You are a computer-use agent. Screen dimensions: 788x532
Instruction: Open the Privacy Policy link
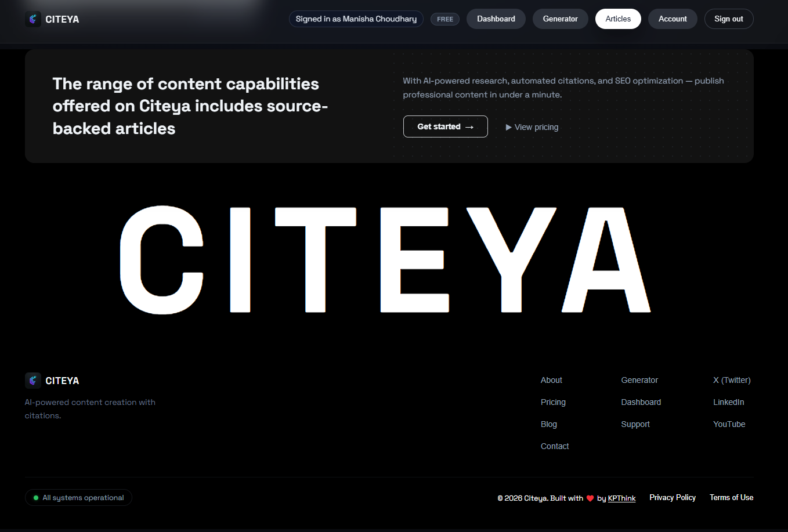[x=672, y=497]
